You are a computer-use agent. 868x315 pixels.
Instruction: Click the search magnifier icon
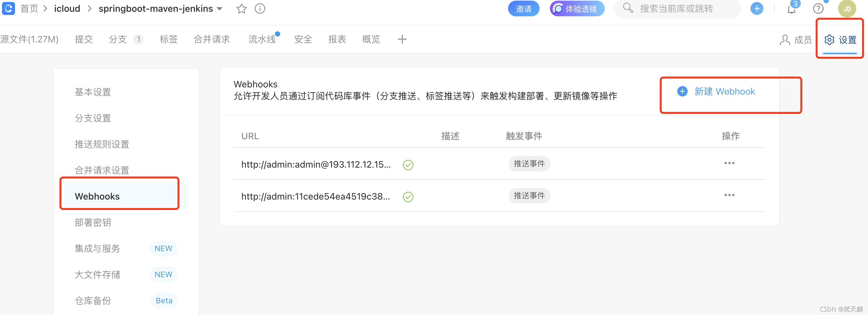click(628, 8)
